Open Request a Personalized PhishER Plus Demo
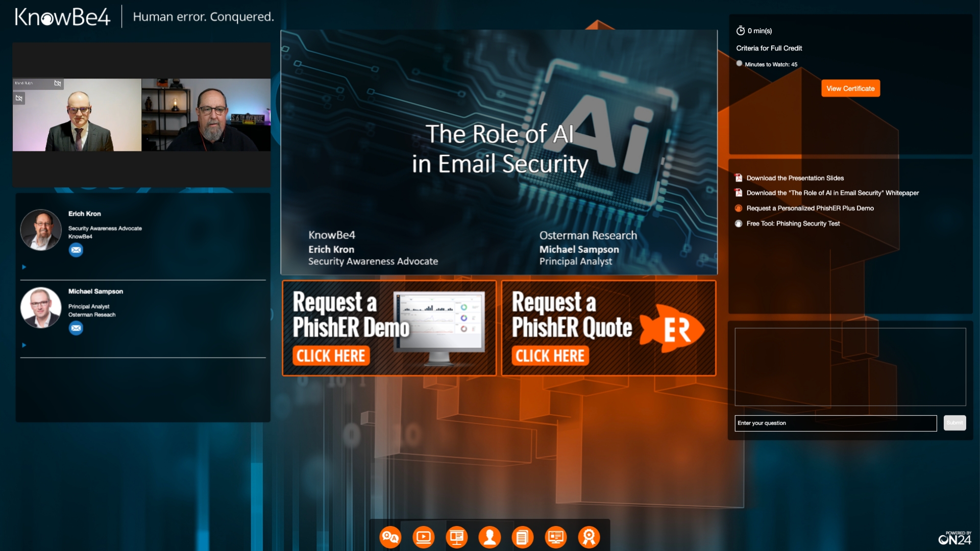The image size is (980, 551). coord(810,208)
